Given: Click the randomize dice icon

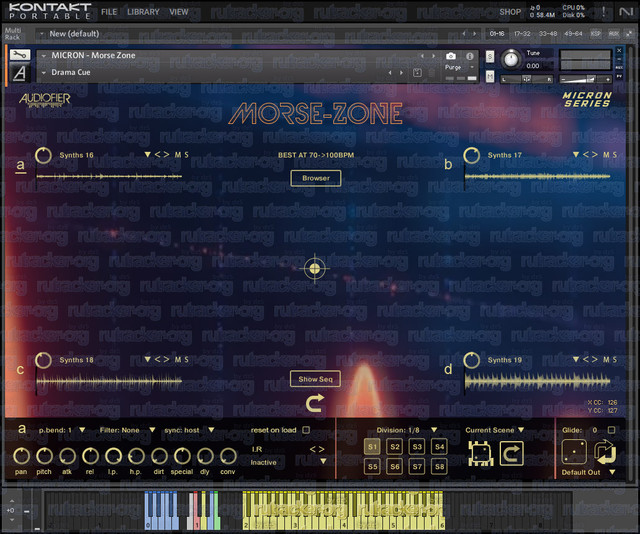Looking at the screenshot, I should [x=574, y=452].
